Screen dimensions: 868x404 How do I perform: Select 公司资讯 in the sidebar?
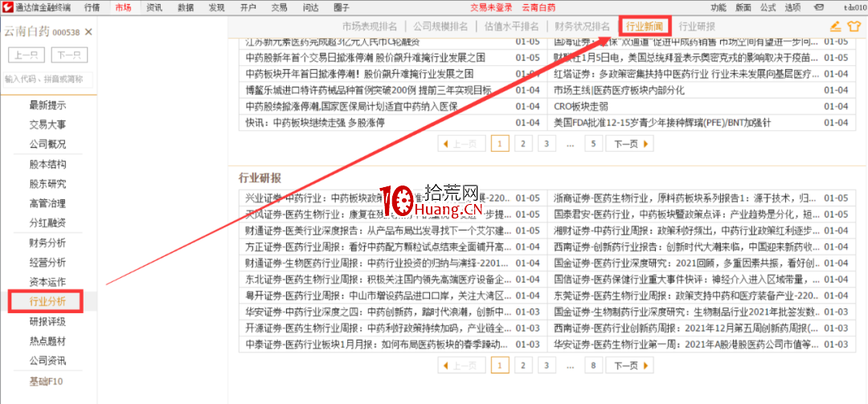pyautogui.click(x=47, y=361)
